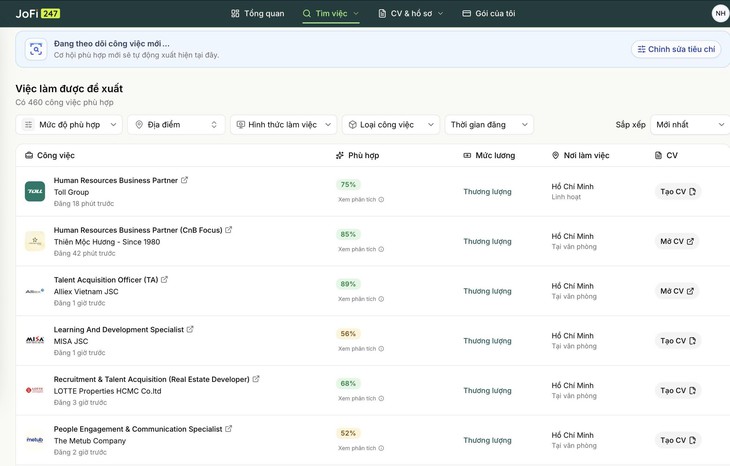
Task: Change Mới nhất sort order
Action: click(x=690, y=125)
